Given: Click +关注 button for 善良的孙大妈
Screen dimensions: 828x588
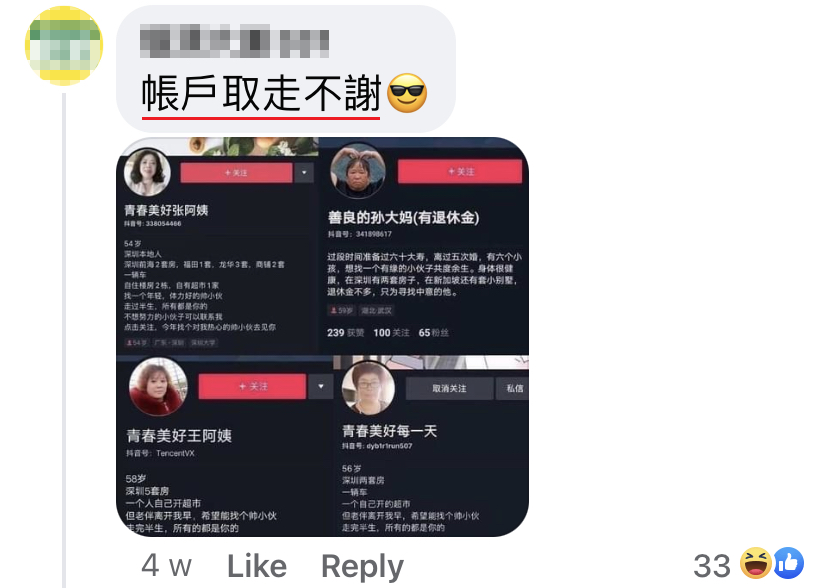Looking at the screenshot, I should (x=460, y=172).
